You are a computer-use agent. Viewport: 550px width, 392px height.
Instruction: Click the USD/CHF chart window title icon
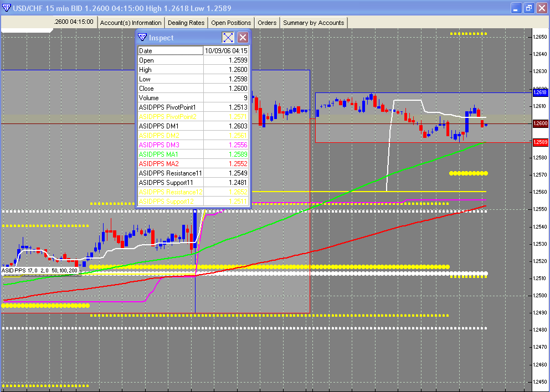pyautogui.click(x=6, y=8)
